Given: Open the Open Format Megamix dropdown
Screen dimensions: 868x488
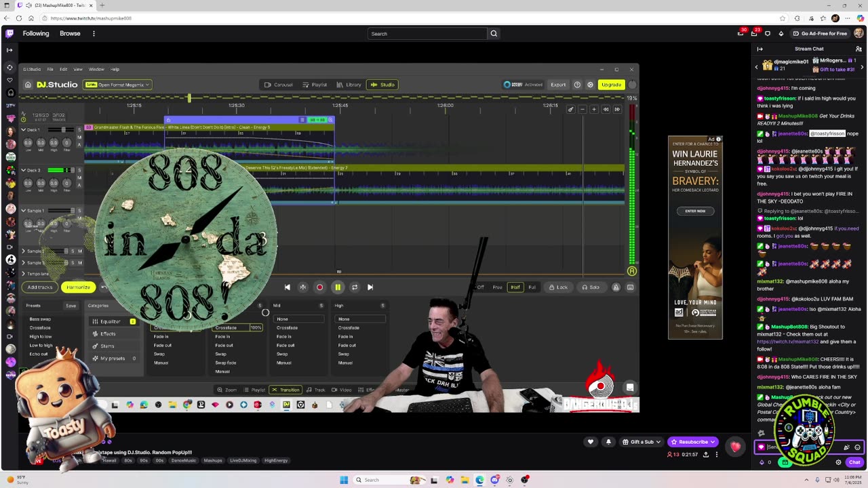Looking at the screenshot, I should [117, 85].
